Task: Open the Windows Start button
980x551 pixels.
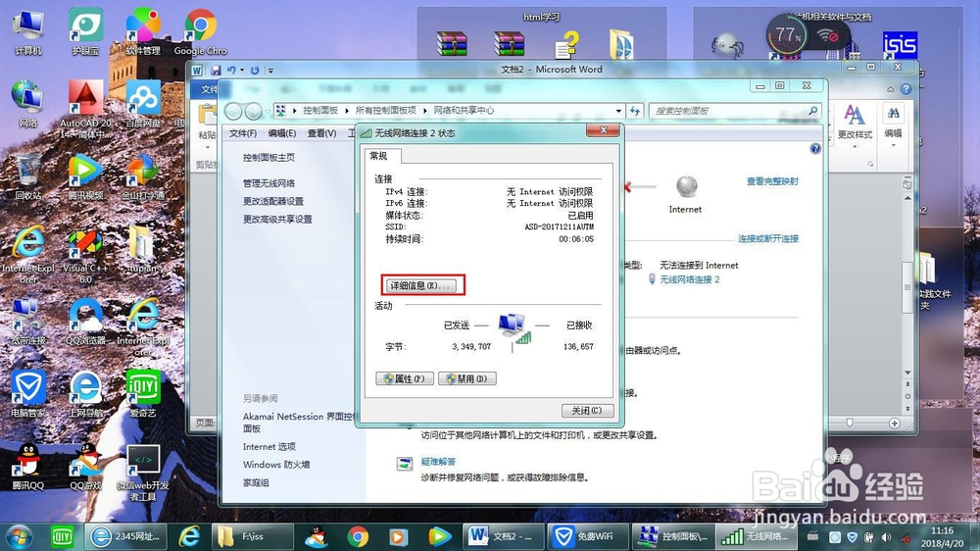Action: point(19,537)
